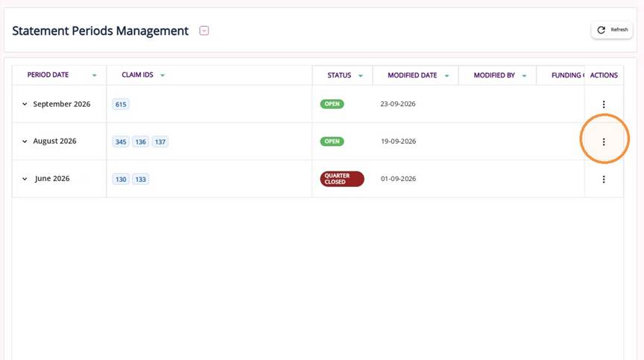Image resolution: width=644 pixels, height=360 pixels.
Task: Click the CLAIM IDS column header
Action: [137, 75]
